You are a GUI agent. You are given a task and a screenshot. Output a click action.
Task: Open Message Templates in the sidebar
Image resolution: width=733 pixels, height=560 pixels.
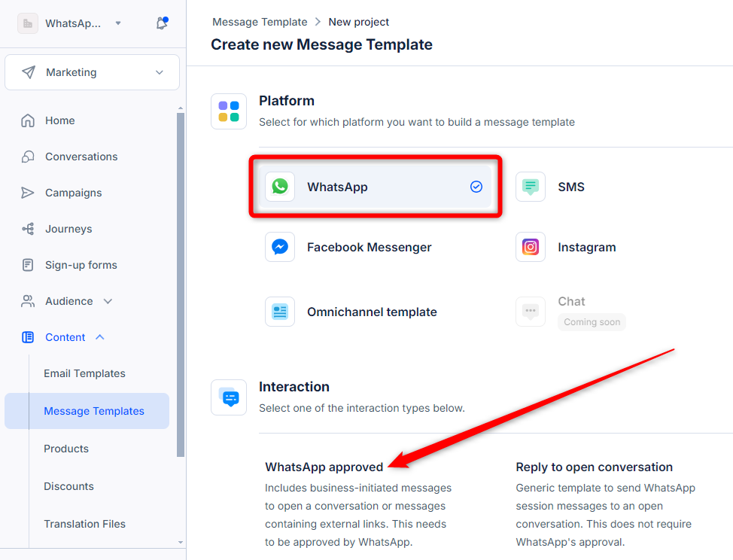[87, 411]
